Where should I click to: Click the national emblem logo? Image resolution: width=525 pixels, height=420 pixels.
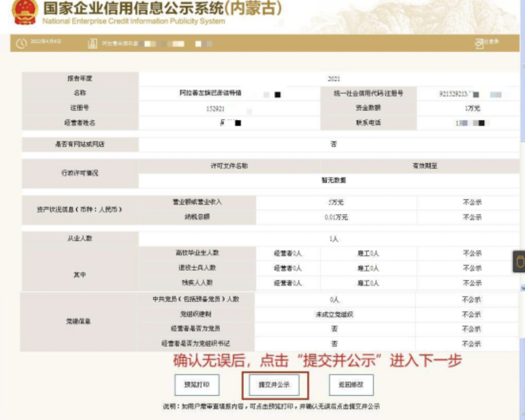24,12
